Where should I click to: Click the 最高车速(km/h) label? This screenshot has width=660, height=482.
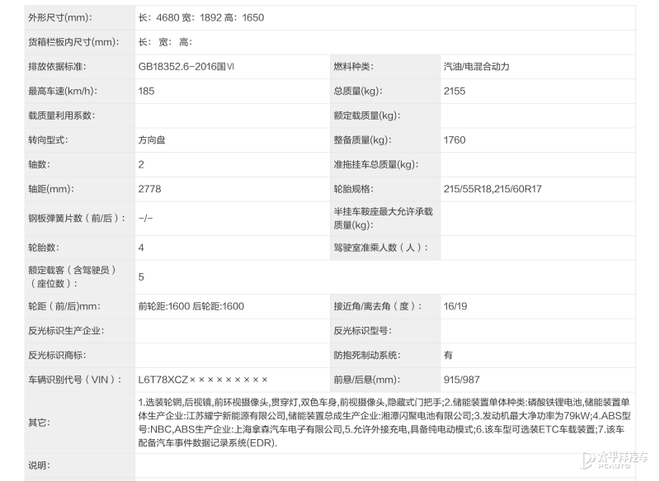click(62, 91)
